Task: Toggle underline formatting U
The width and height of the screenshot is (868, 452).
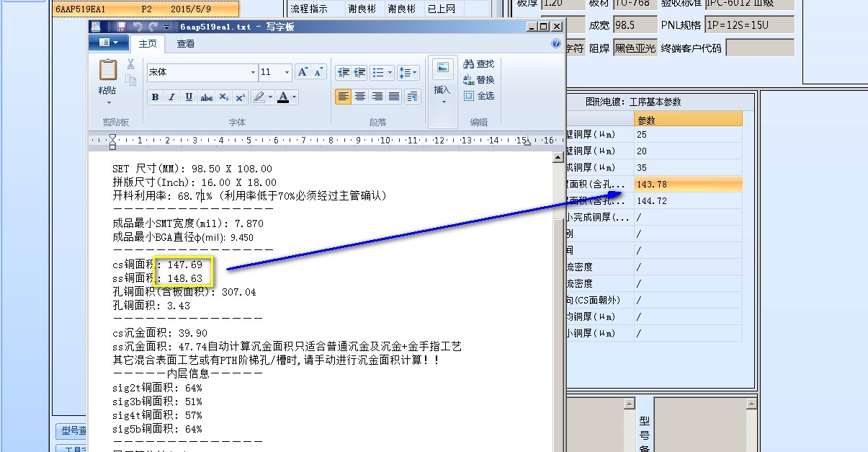Action: [189, 97]
